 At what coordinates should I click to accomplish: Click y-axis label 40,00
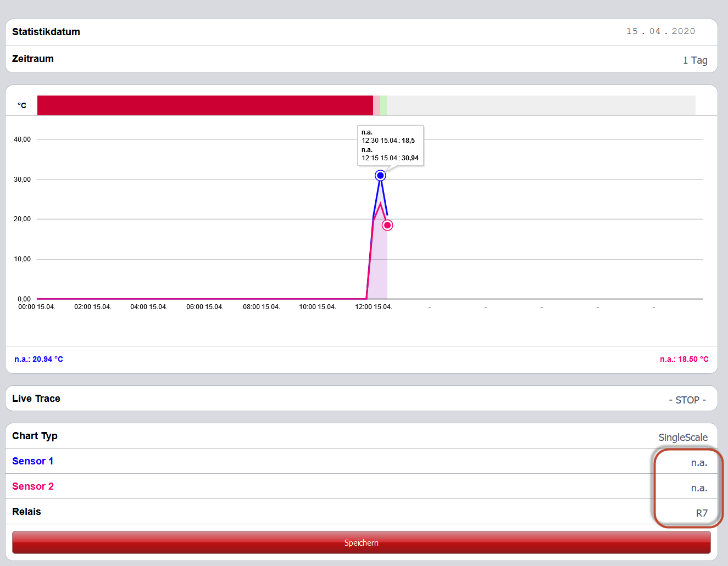coord(23,139)
